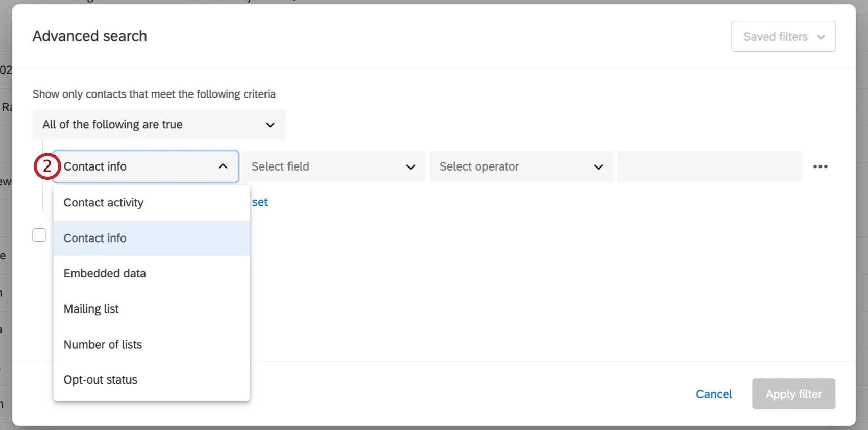
Task: Collapse the Contact info dropdown chevron
Action: pos(223,166)
